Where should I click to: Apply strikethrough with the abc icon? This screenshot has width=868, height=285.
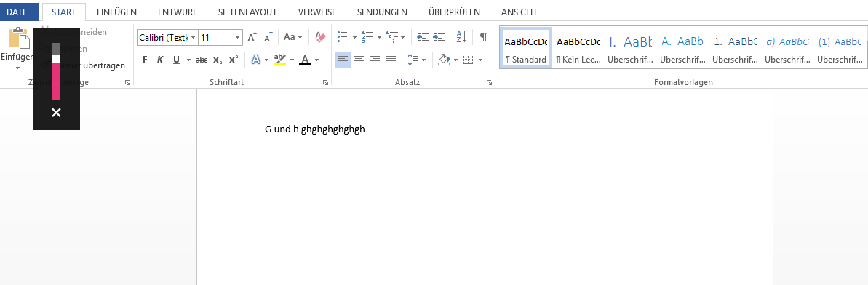202,60
